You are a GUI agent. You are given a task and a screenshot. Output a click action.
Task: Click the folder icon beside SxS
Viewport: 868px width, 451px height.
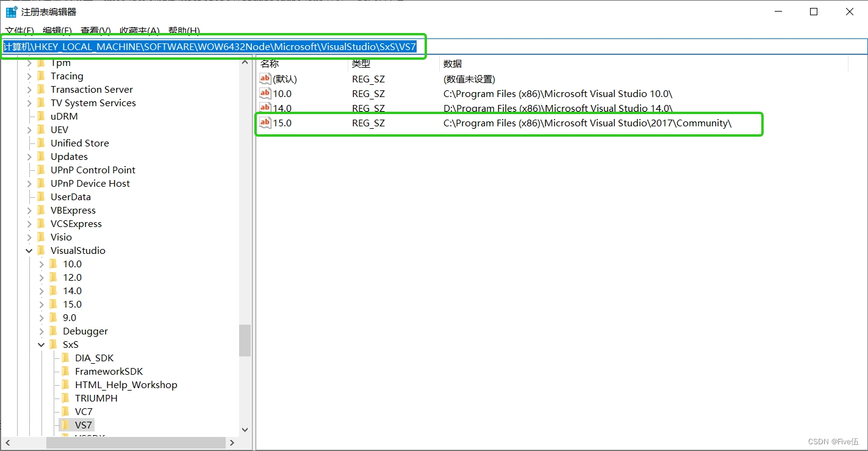tap(54, 345)
